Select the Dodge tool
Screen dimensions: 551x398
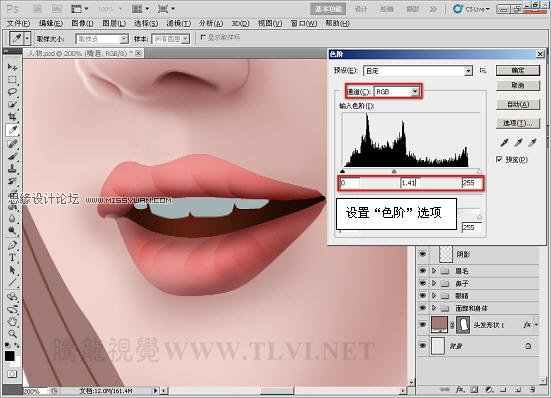[12, 231]
